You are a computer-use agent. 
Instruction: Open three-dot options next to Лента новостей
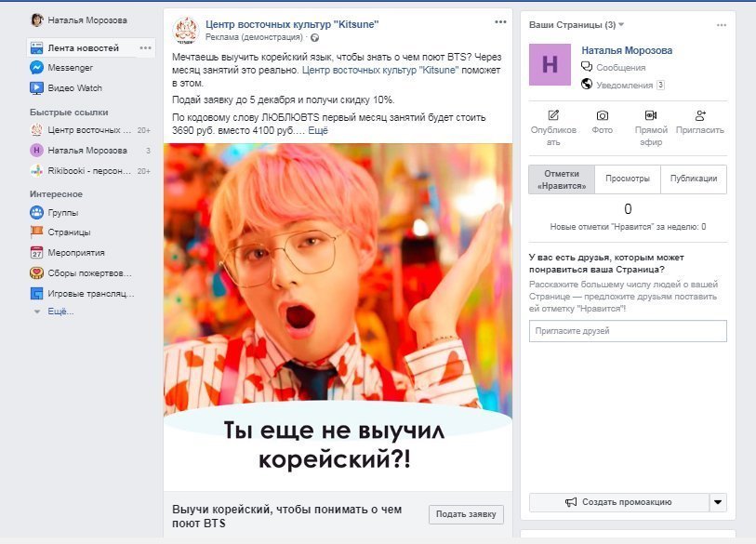pos(146,47)
